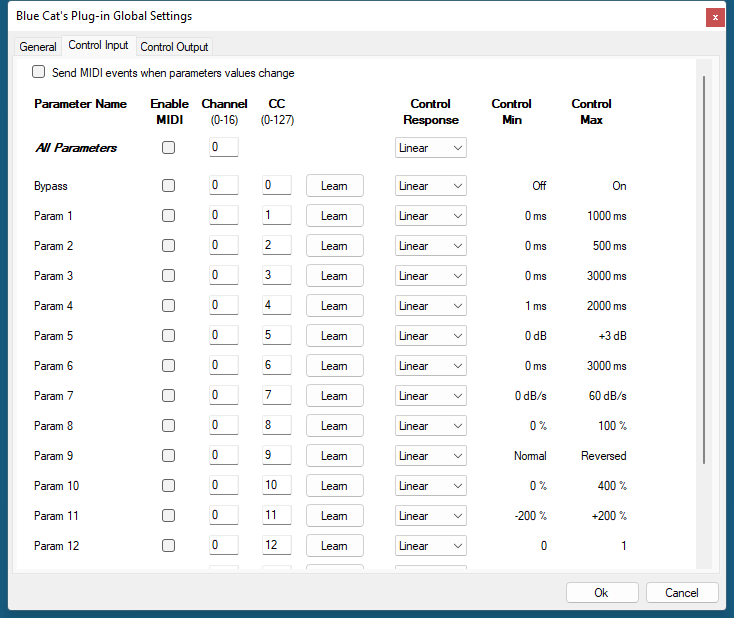Check Enable MIDI for All Parameters

(x=169, y=148)
